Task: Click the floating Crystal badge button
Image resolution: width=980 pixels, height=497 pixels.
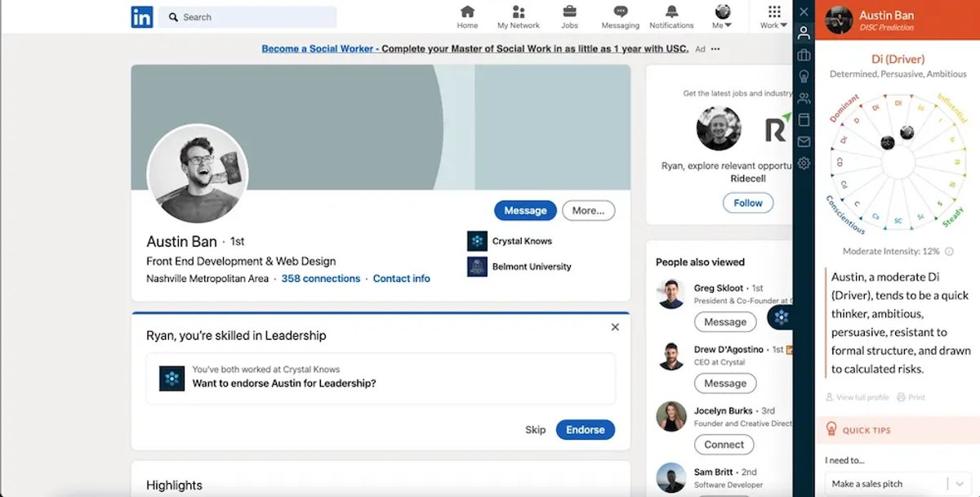Action: 781,318
